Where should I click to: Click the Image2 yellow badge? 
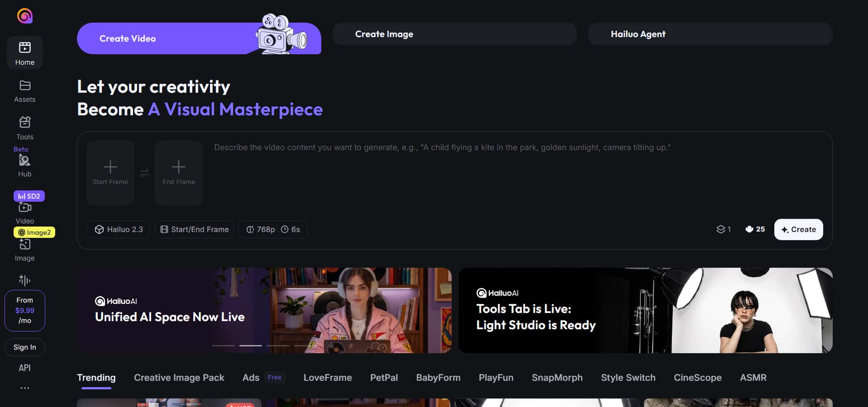(x=34, y=232)
